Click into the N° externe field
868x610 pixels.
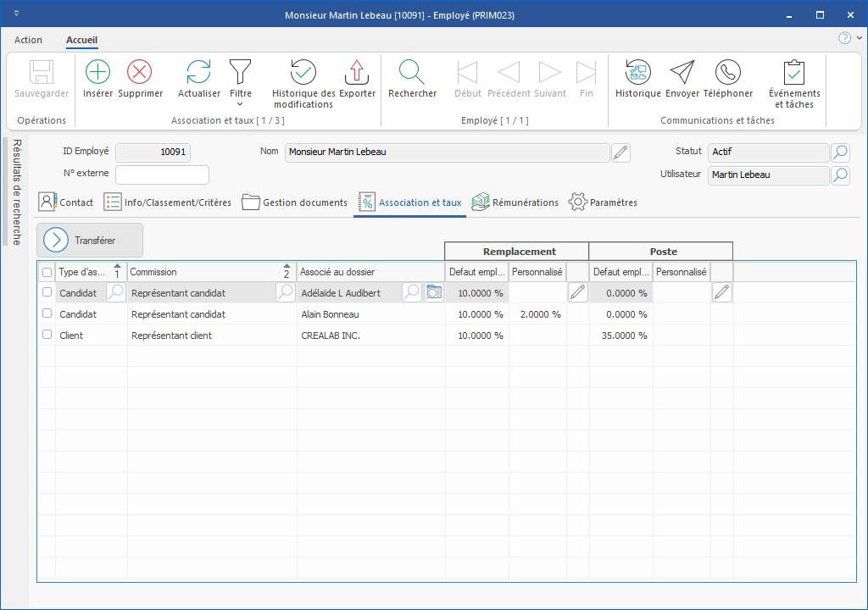162,175
